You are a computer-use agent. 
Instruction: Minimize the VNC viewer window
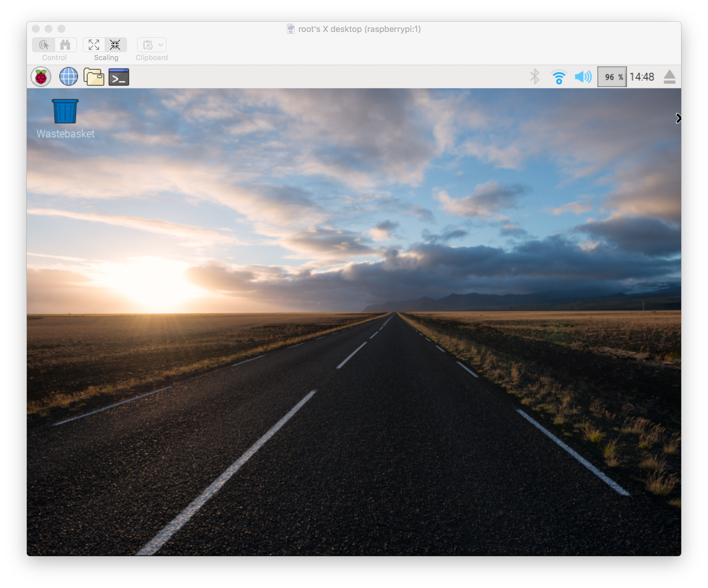coord(49,29)
